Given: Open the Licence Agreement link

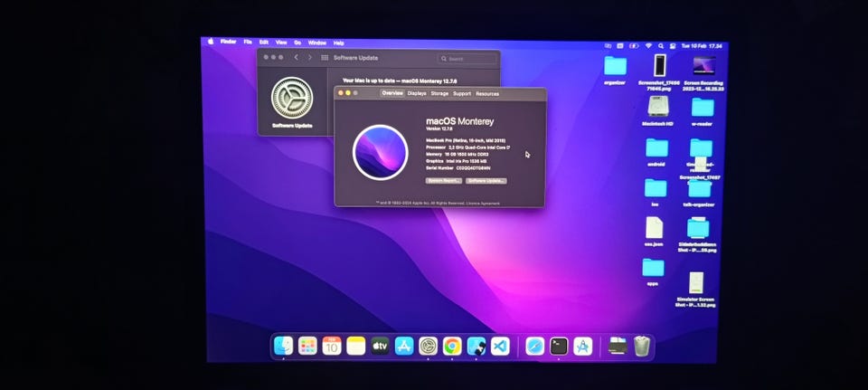Looking at the screenshot, I should click(x=482, y=204).
